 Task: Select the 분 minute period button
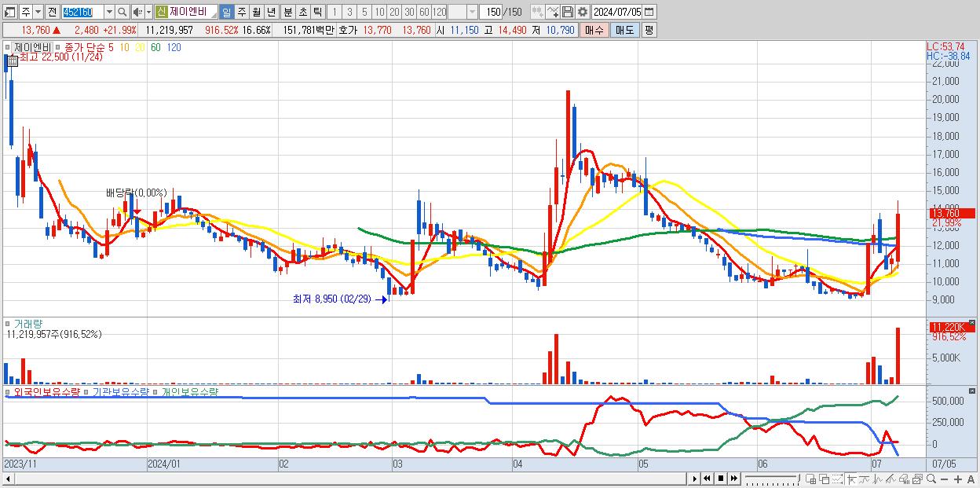287,12
